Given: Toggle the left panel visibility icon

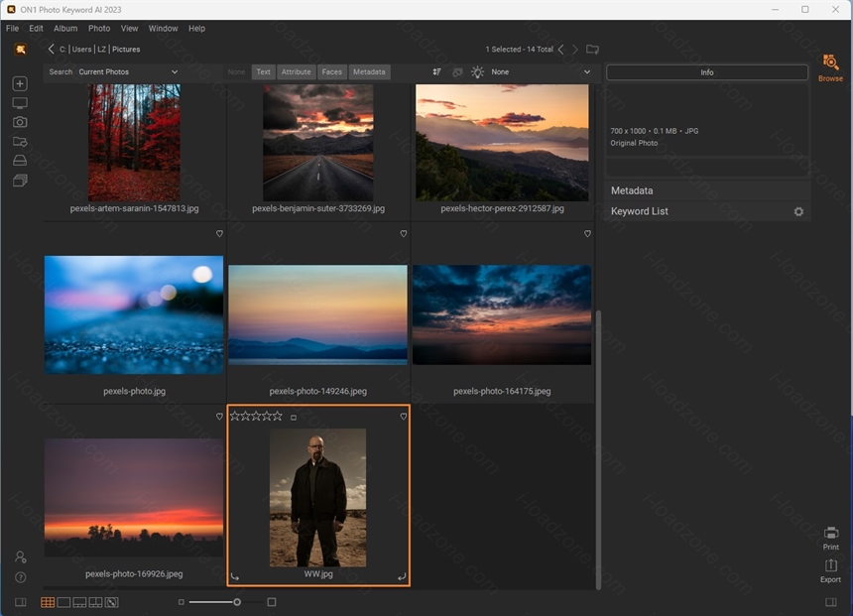Looking at the screenshot, I should [20, 602].
